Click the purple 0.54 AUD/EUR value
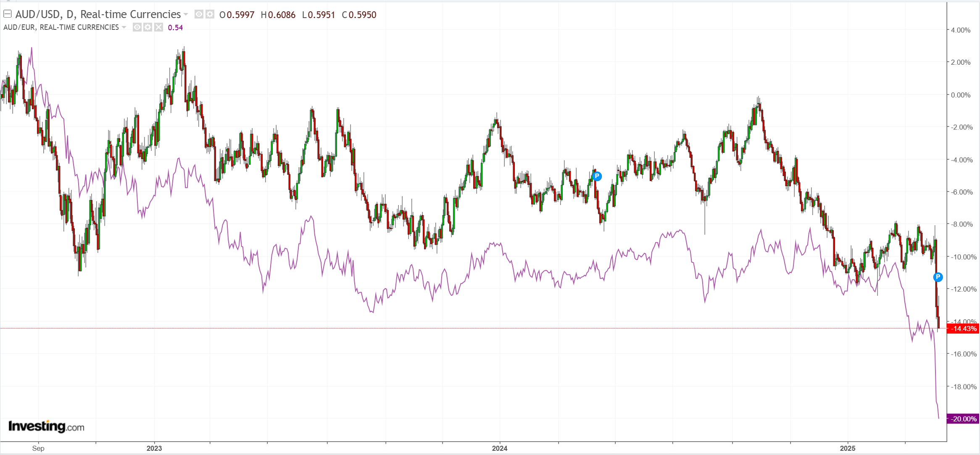Viewport: 980px width, 455px height. [x=175, y=28]
